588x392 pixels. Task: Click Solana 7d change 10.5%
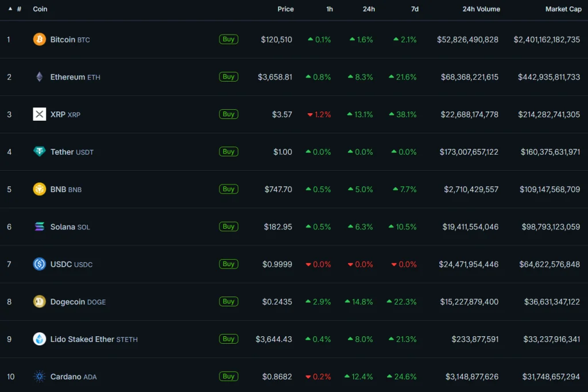coord(403,227)
